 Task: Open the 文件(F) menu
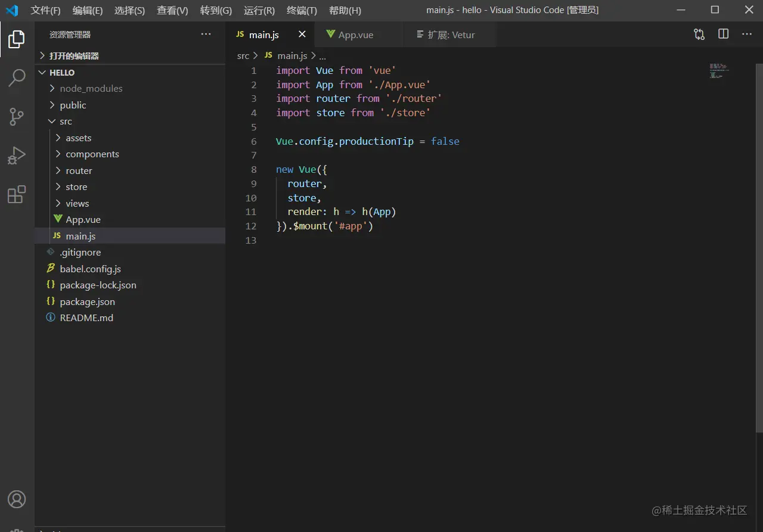click(46, 10)
